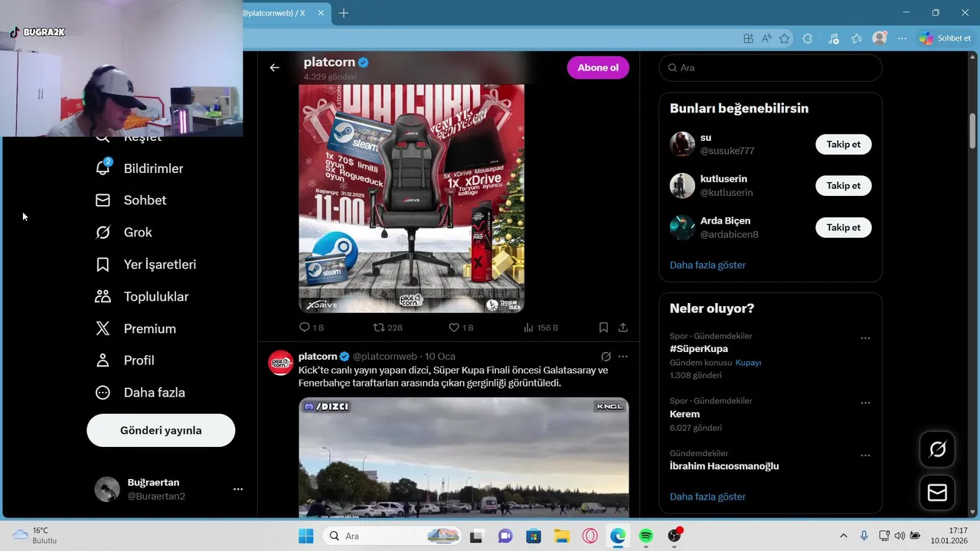Open options for İbrahim Hacıosmanoğlu trend

coord(865,455)
